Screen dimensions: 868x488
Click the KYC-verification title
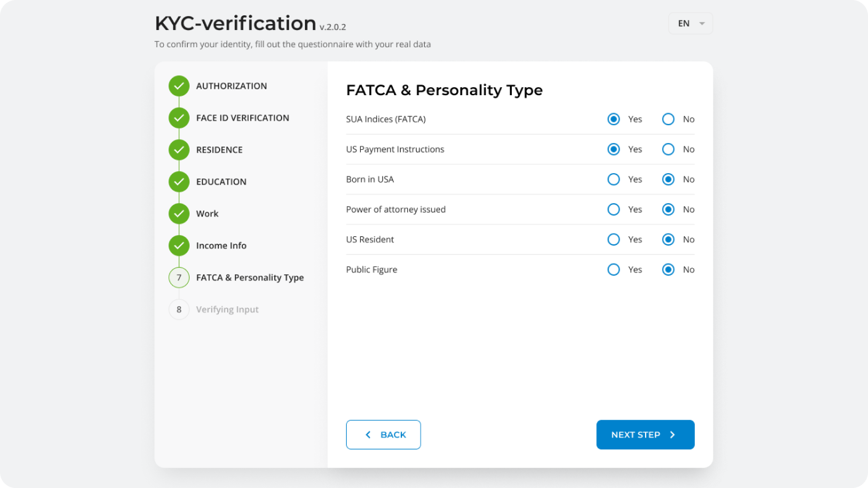coord(235,23)
